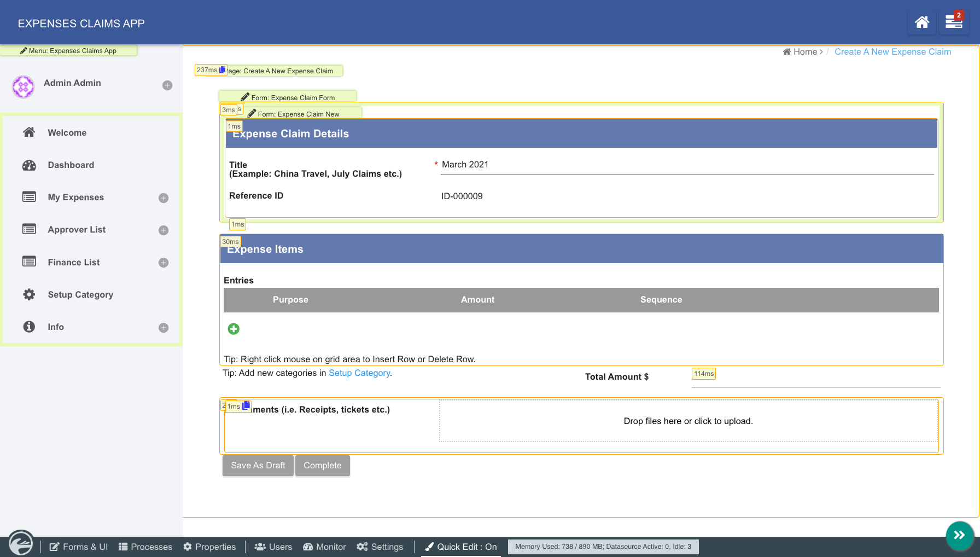Expand the Admin Admin user menu

(x=167, y=85)
